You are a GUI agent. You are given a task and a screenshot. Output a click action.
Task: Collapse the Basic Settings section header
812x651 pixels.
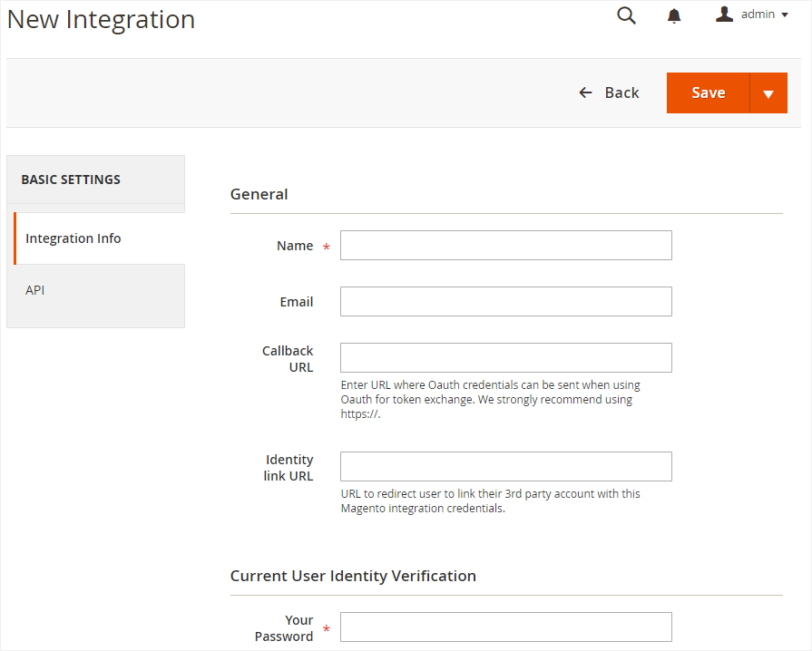tap(96, 180)
